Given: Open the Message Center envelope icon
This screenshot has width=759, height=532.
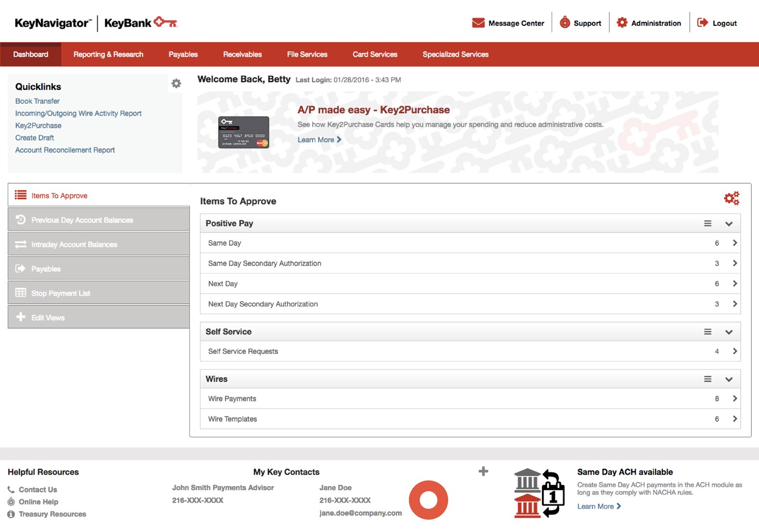Looking at the screenshot, I should pyautogui.click(x=478, y=23).
